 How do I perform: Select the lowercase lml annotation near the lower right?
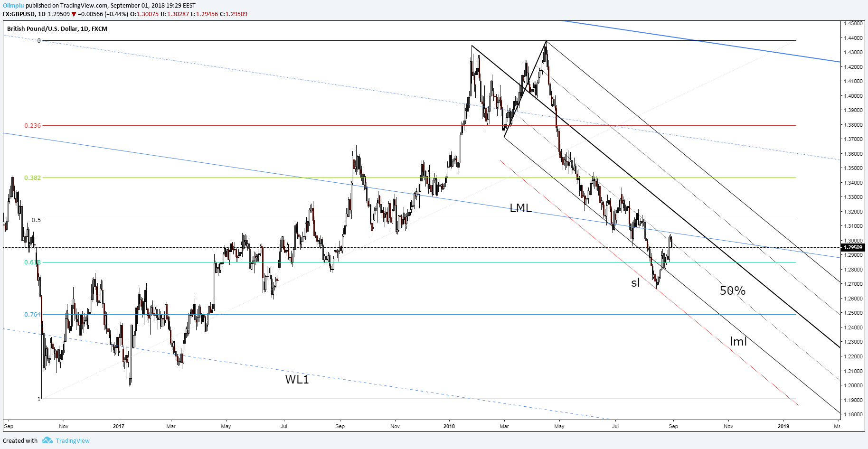tap(738, 341)
